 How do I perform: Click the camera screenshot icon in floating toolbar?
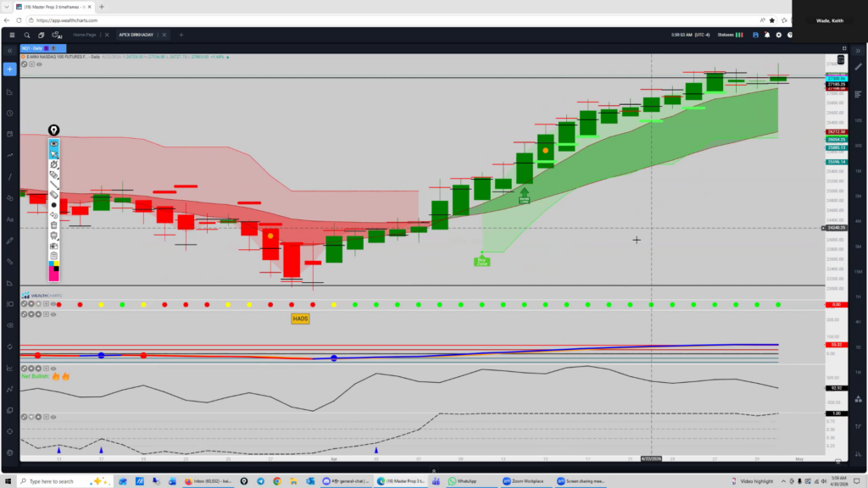coord(53,247)
